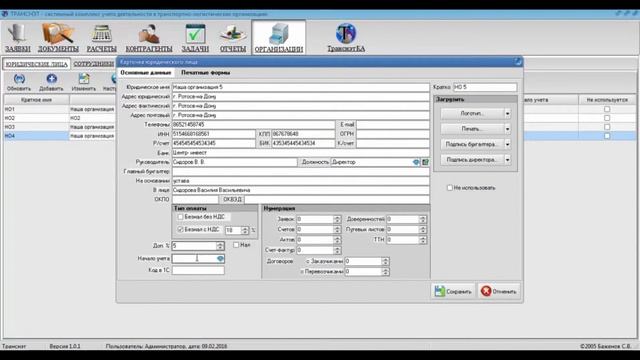Click the restore icon in dialog title bar
Image resolution: width=640 pixels, height=360 pixels.
click(x=518, y=62)
